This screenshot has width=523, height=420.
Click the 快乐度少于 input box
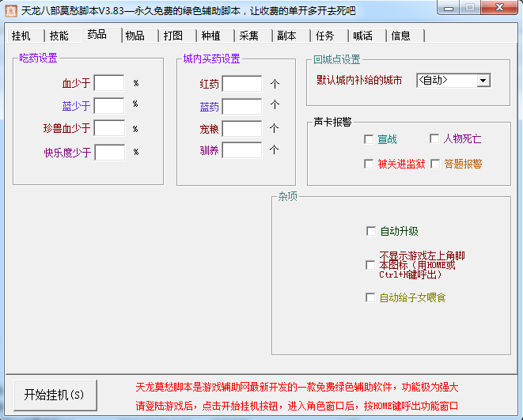110,153
